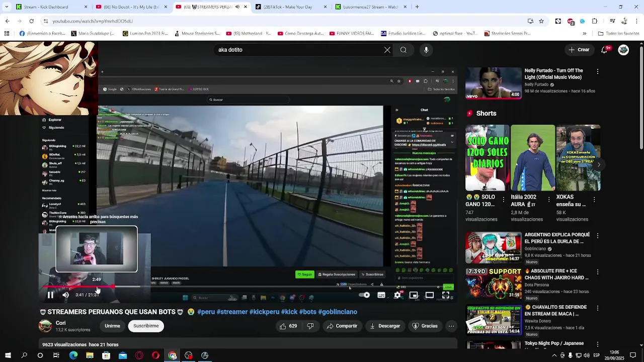644x362 pixels.
Task: Reload the current page
Action: click(x=31, y=21)
